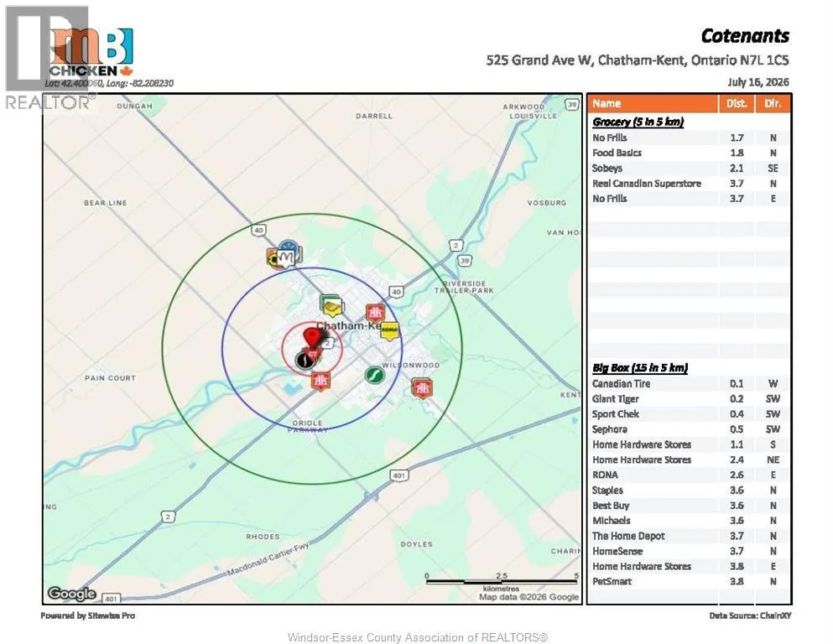833x644 pixels.
Task: Select the 'Food Basics' row name
Action: pos(617,153)
